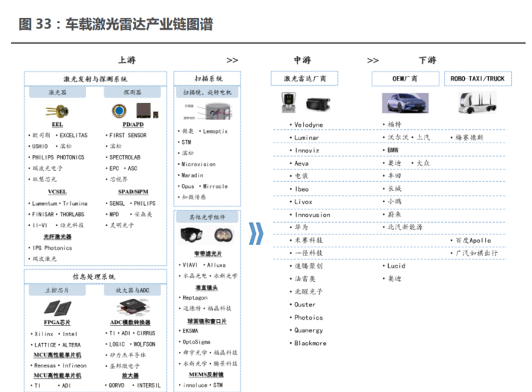Viewport: 532px width, 392px height.
Task: Select the ADC converter chip picture
Action: [x=133, y=306]
